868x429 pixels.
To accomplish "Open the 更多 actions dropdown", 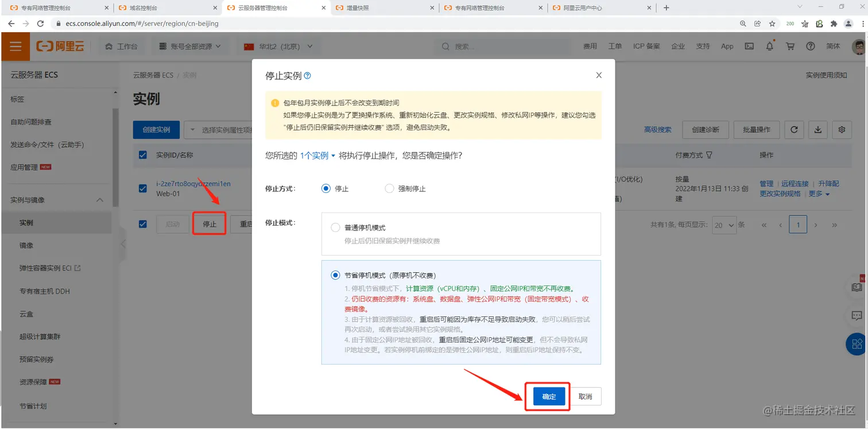I will pyautogui.click(x=819, y=194).
